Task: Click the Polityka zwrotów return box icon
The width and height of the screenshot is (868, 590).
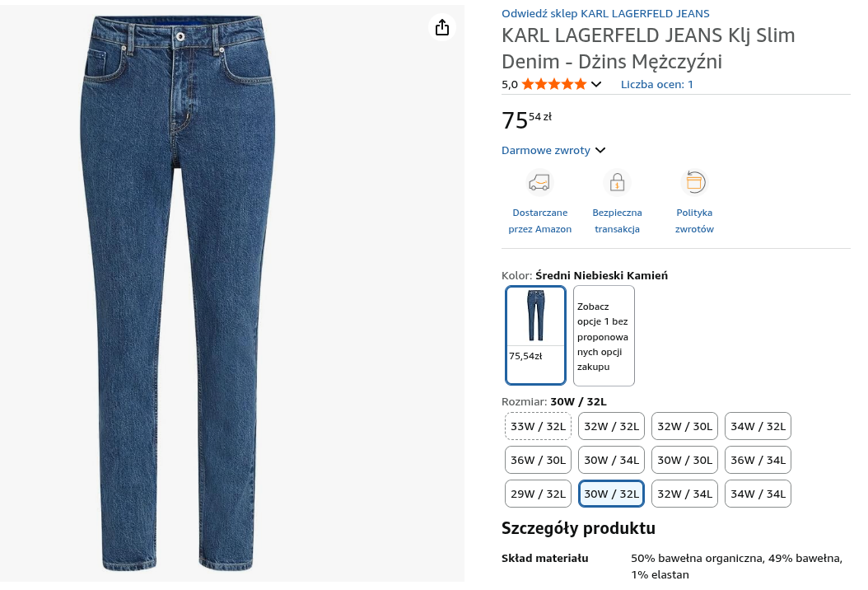Action: pyautogui.click(x=694, y=182)
